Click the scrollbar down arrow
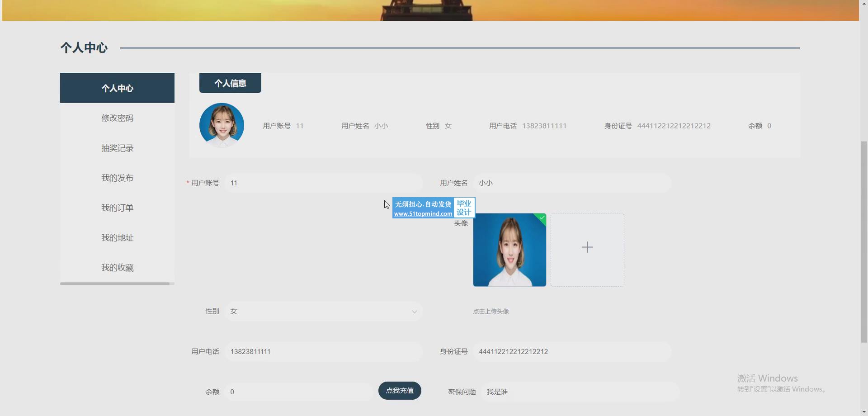Screen dimensions: 868x416 tap(864, 412)
